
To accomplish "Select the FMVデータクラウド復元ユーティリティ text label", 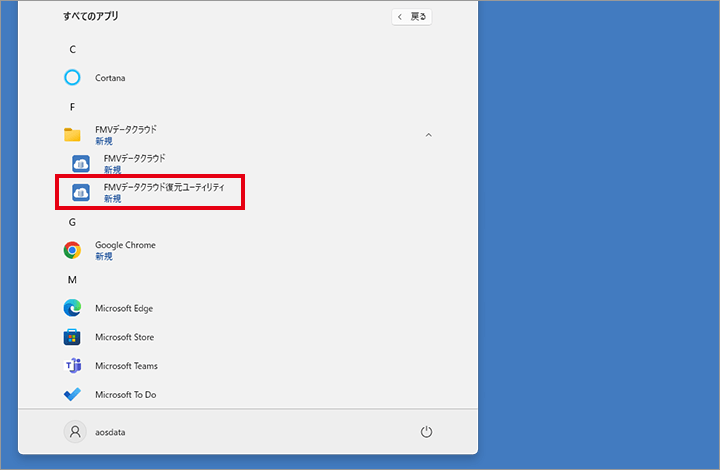I will point(164,187).
